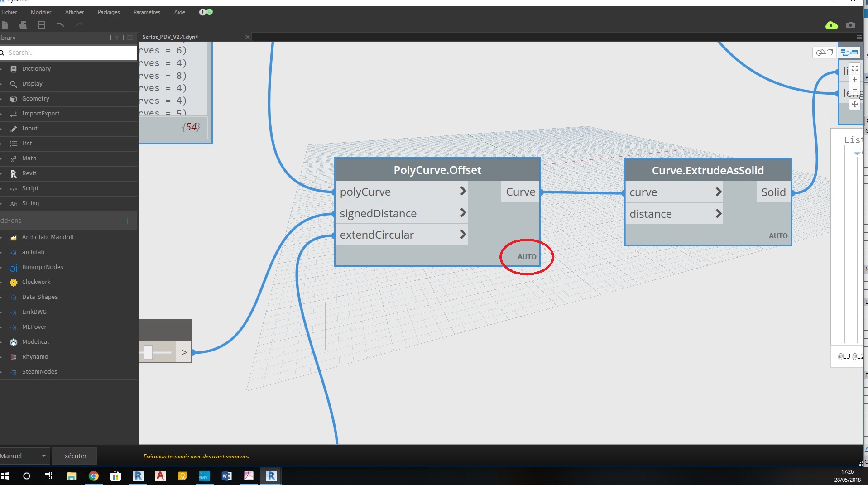Click the camera export image icon

tap(850, 25)
